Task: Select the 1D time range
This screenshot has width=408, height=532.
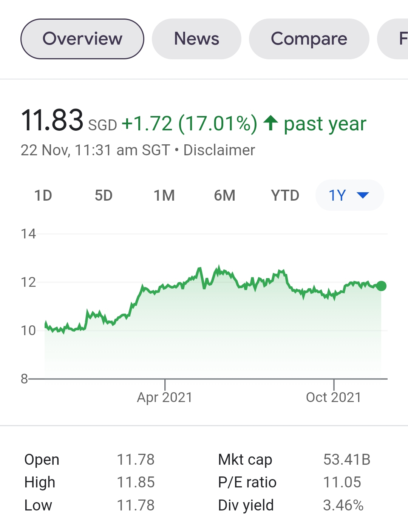Action: coord(43,195)
